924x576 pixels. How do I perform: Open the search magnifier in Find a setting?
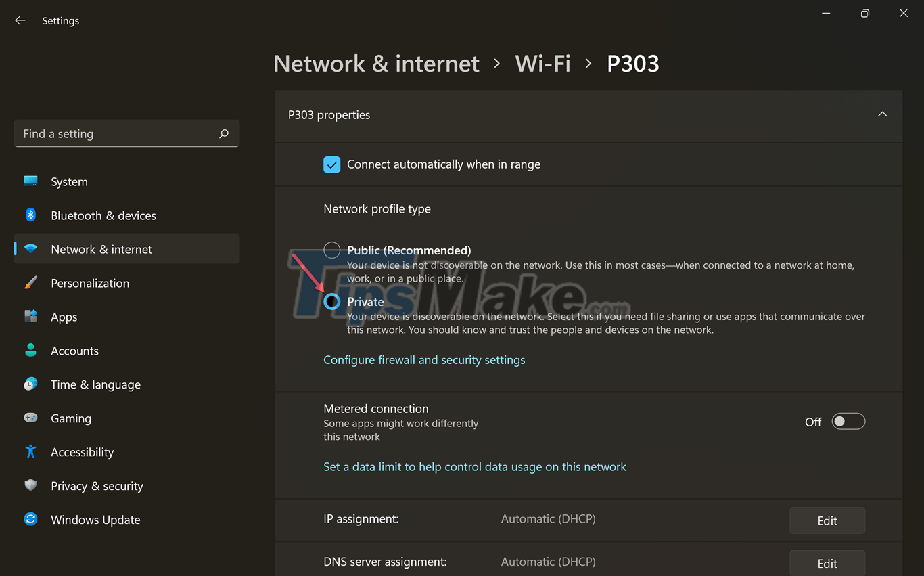pyautogui.click(x=223, y=133)
